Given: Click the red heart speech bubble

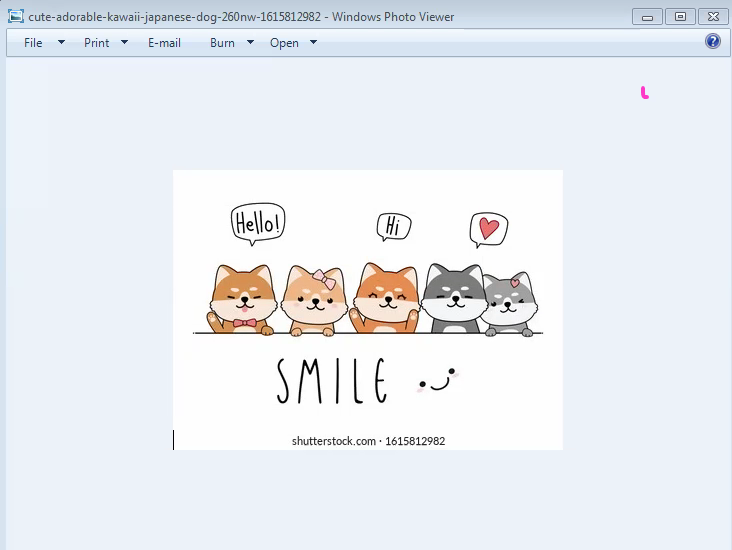Looking at the screenshot, I should [x=488, y=229].
